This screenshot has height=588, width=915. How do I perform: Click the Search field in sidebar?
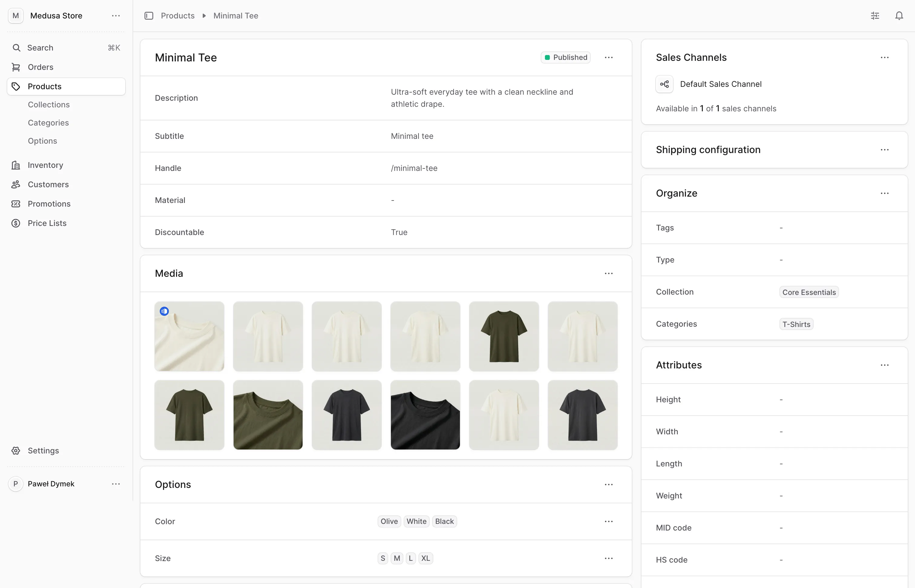pos(66,48)
